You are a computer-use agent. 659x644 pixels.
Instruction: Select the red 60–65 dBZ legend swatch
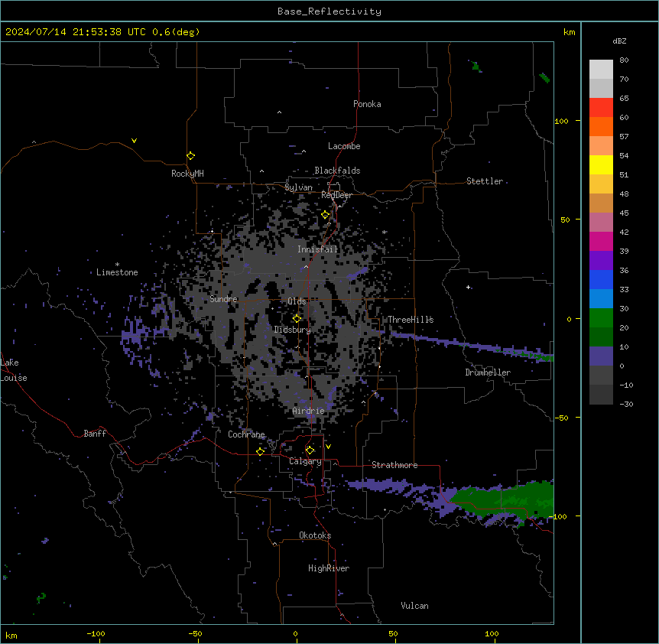tap(601, 107)
